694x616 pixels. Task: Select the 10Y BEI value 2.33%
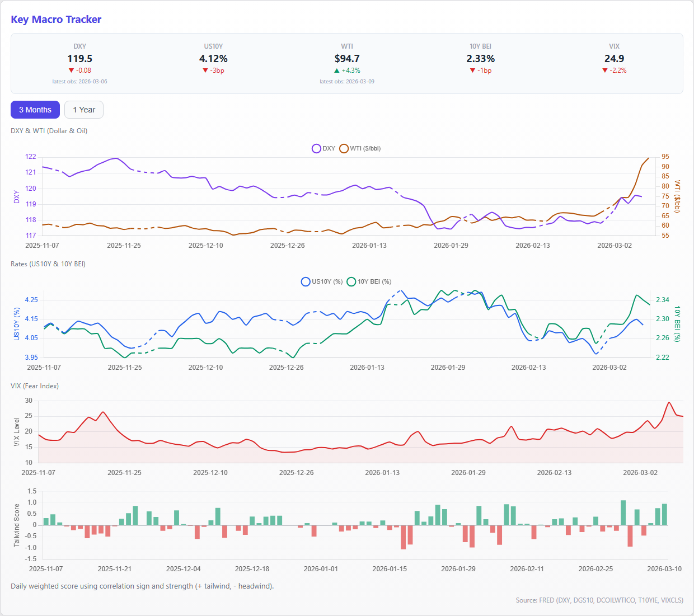(x=481, y=59)
